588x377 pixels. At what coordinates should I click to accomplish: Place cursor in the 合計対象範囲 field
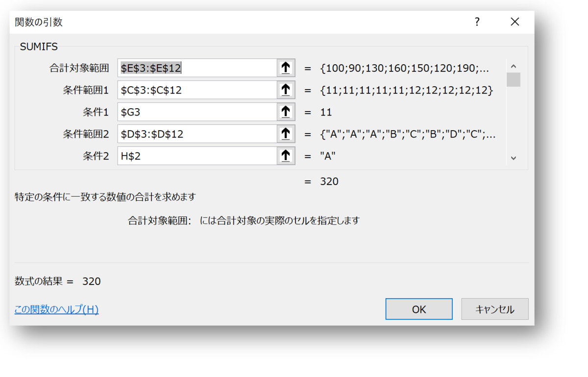pyautogui.click(x=196, y=68)
